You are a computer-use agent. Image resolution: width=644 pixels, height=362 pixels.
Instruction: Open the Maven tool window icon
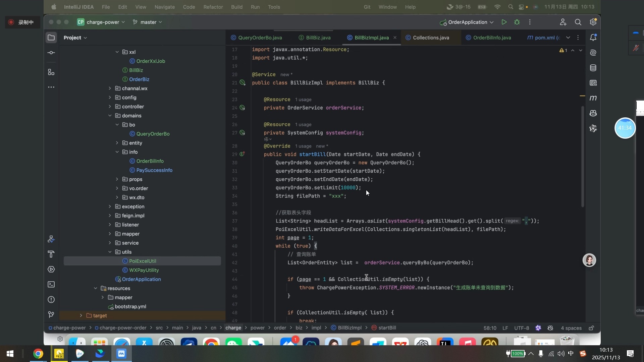(x=593, y=98)
